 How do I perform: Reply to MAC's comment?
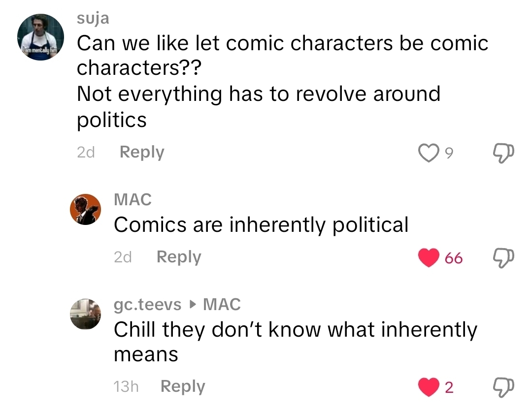coord(179,257)
